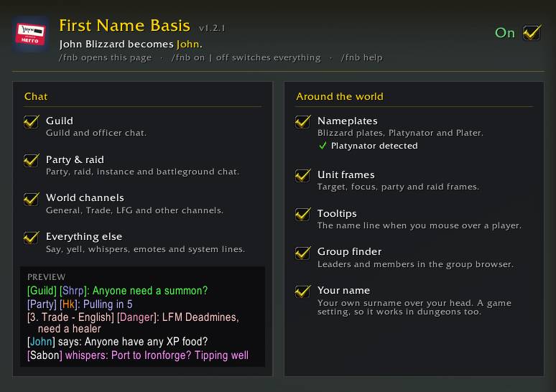Image resolution: width=556 pixels, height=392 pixels.
Task: Toggle the Unit frames checkbox
Action: tap(303, 175)
